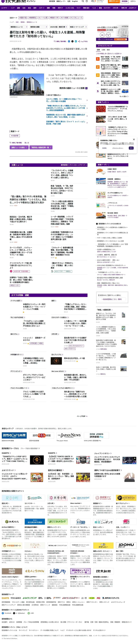Click ページTOP to jump up

click(82, 416)
